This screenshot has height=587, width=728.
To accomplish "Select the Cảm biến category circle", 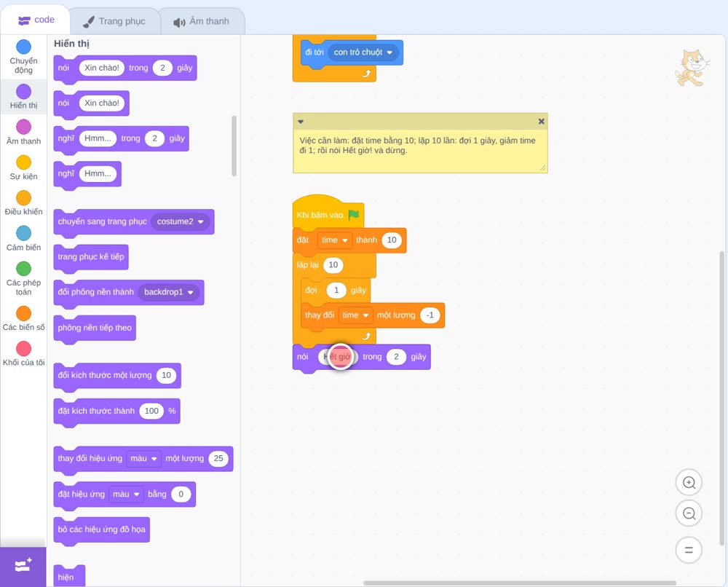I will (24, 233).
